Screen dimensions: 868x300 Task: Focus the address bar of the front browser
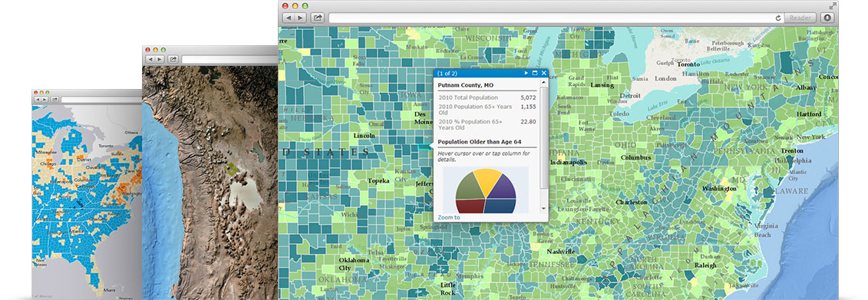coord(556,18)
